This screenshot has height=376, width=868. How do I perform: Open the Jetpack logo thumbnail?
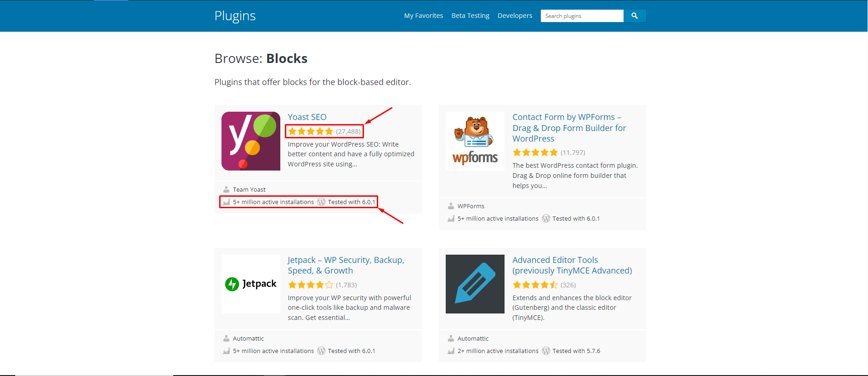click(x=251, y=284)
